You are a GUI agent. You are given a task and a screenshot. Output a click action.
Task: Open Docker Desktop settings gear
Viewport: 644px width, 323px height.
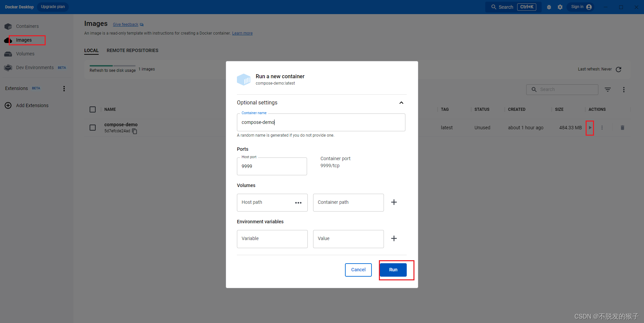point(560,7)
